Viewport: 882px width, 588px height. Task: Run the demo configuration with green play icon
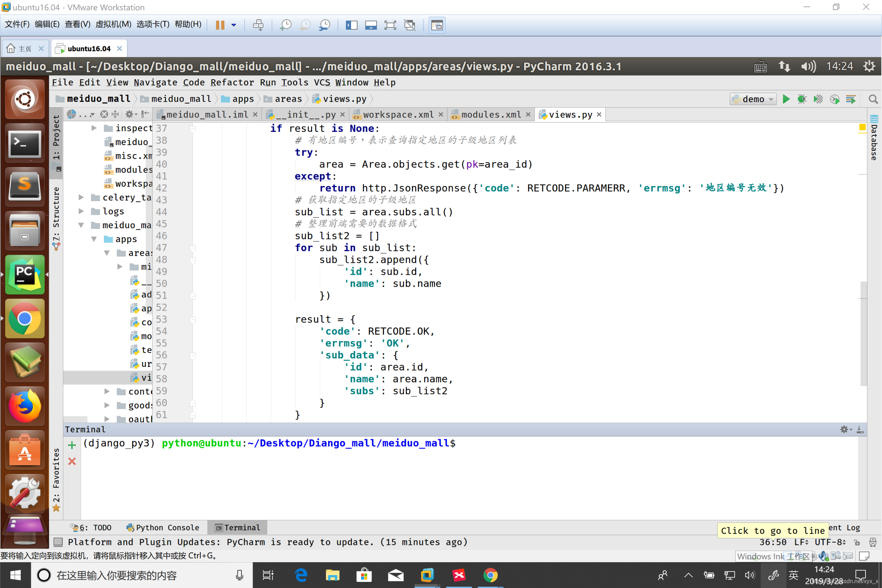786,99
